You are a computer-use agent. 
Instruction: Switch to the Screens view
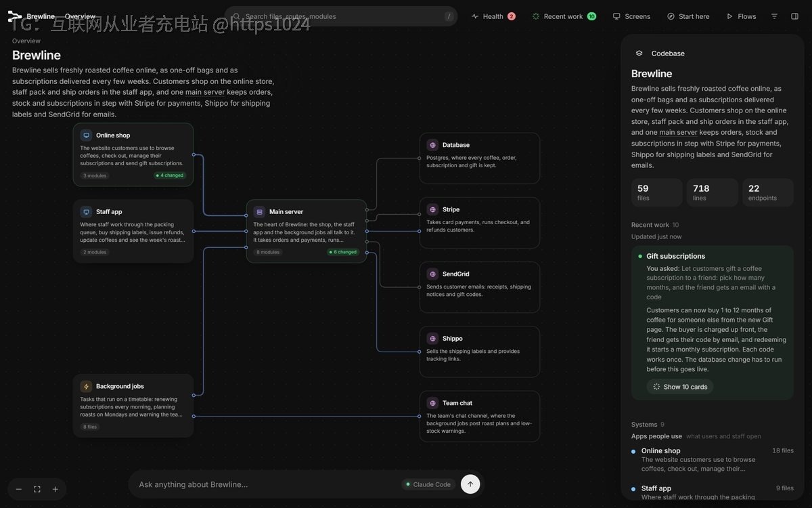631,16
